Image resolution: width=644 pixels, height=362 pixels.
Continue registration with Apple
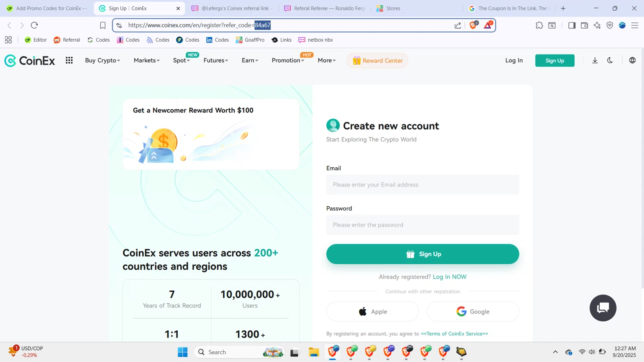tap(372, 311)
